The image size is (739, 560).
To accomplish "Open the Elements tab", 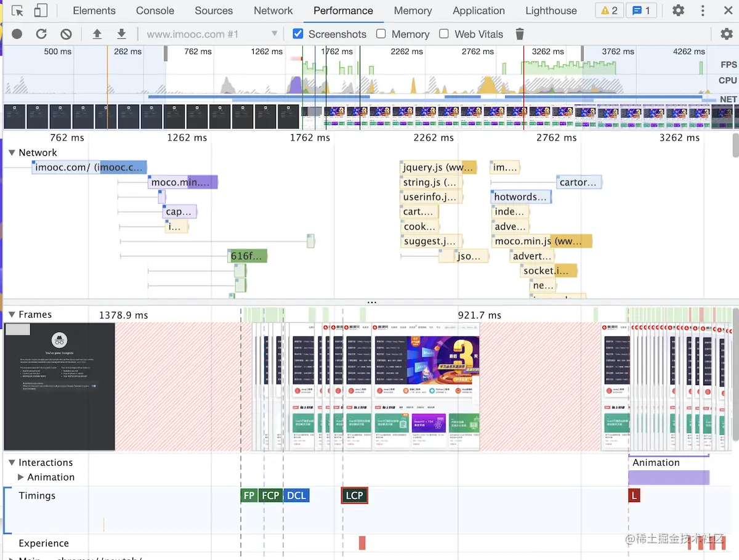I will [x=94, y=10].
